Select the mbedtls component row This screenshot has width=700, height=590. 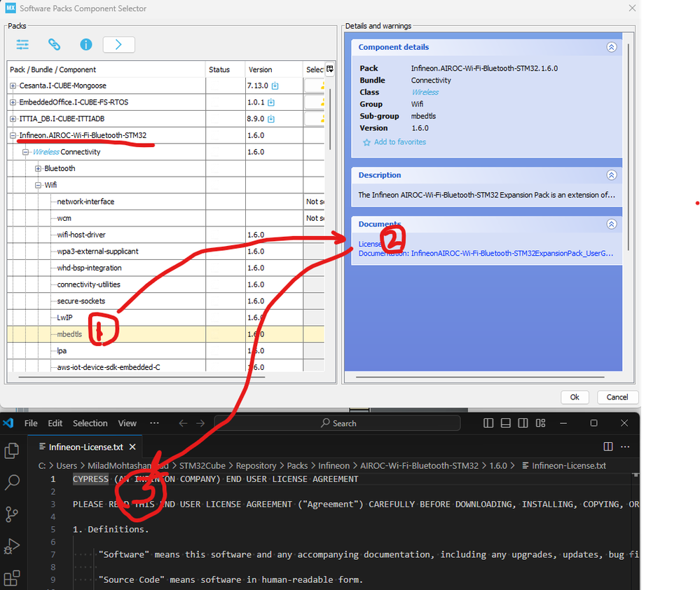[x=165, y=334]
